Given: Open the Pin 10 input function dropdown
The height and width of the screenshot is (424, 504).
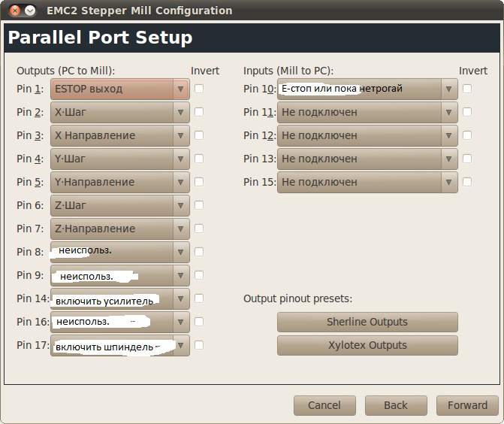Looking at the screenshot, I should tap(367, 89).
